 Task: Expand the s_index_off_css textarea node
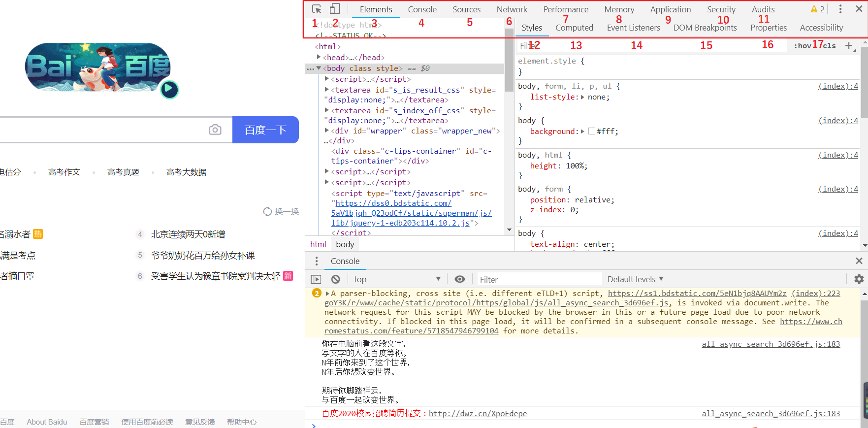pyautogui.click(x=327, y=110)
